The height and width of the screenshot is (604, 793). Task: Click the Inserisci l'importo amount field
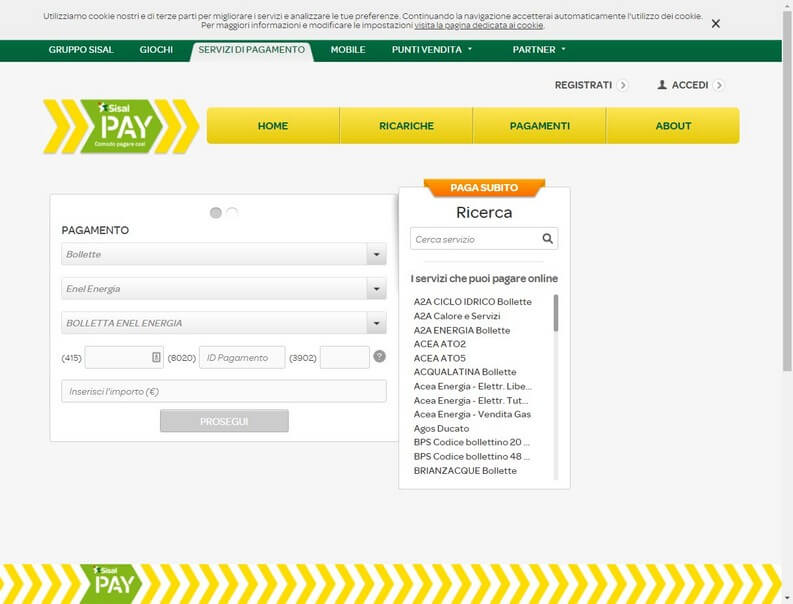(x=224, y=391)
